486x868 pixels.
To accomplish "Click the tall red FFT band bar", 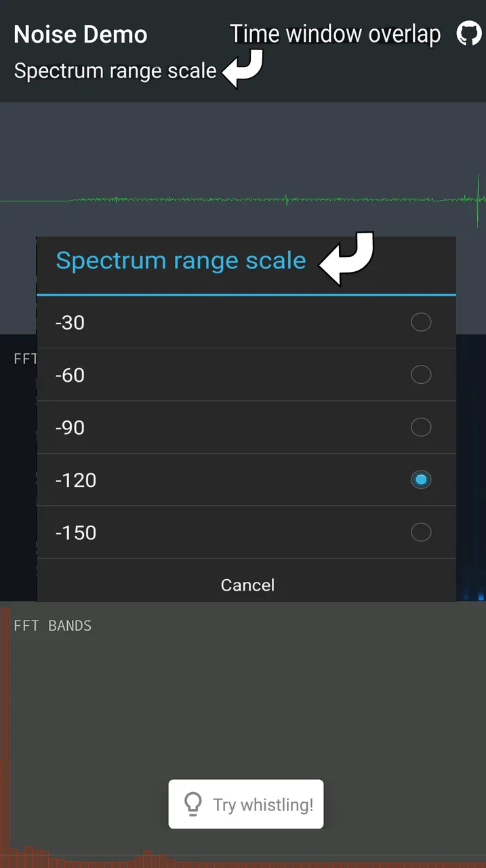I will [5, 737].
